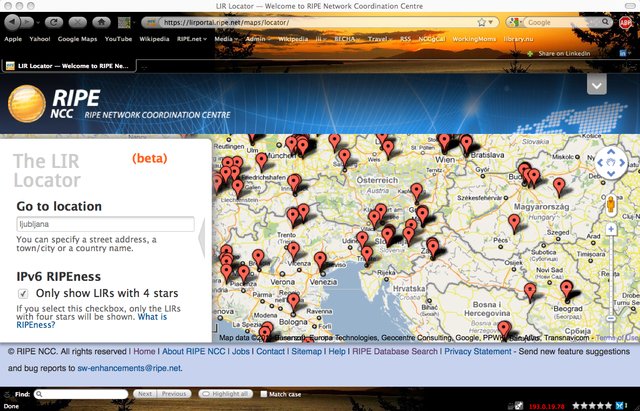The width and height of the screenshot is (640, 411).
Task: Collapse side panel with left arrow handle
Action: [x=202, y=238]
